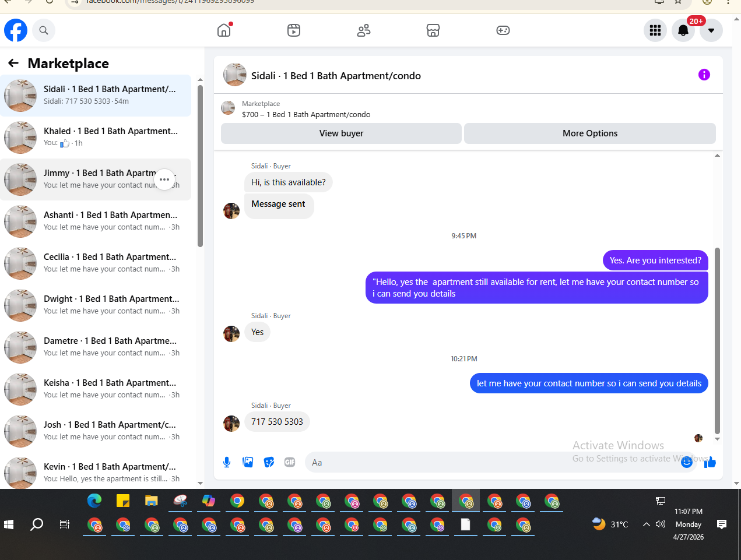Click the 'Yes. Are you interested?' sent message

pos(655,260)
